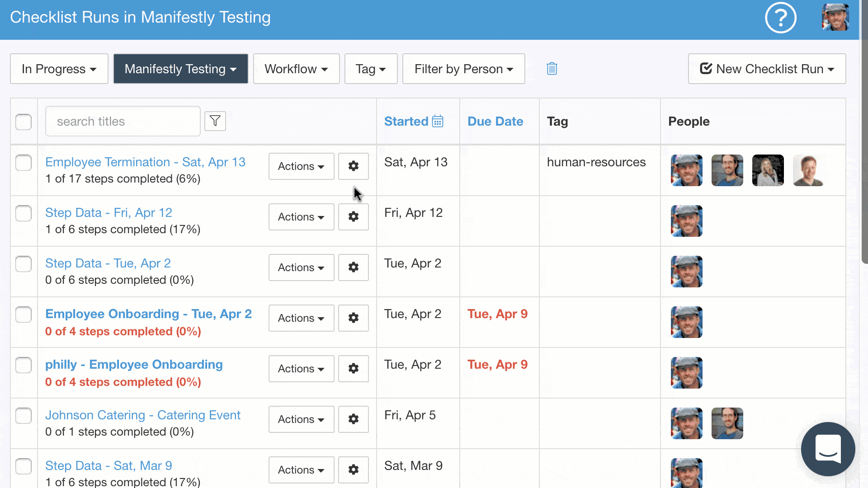The width and height of the screenshot is (868, 488).
Task: Click New Checklist Run button
Action: [x=767, y=69]
